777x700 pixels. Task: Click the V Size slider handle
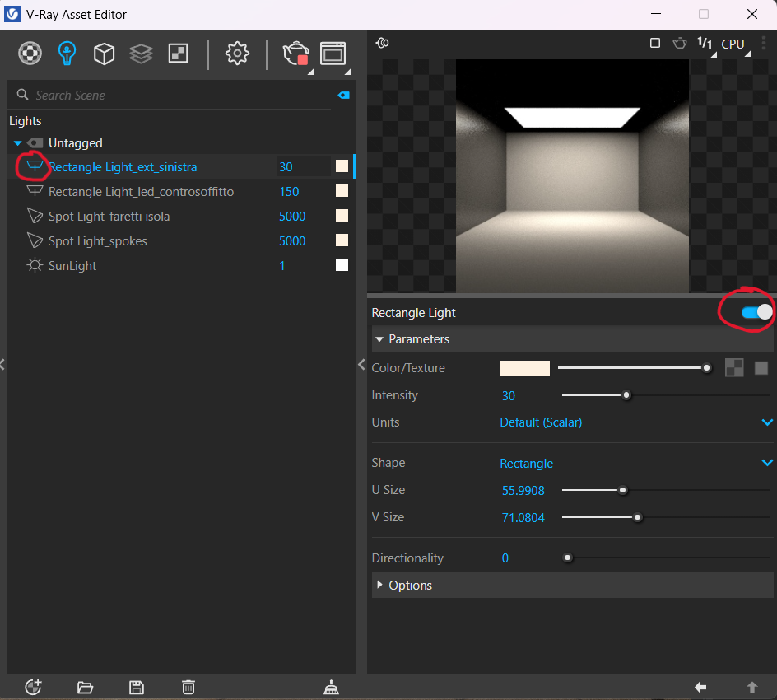tap(637, 517)
